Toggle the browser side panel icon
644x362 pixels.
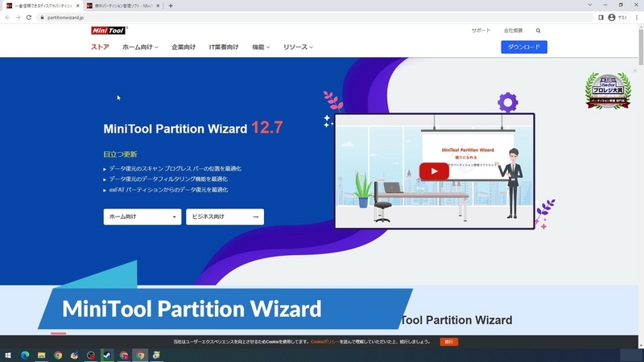click(x=601, y=18)
